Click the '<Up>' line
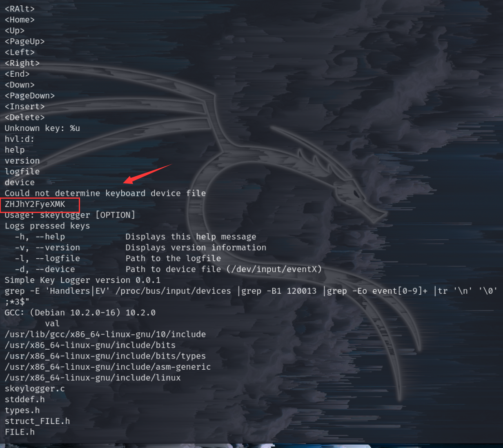The width and height of the screenshot is (503, 448). pos(15,31)
